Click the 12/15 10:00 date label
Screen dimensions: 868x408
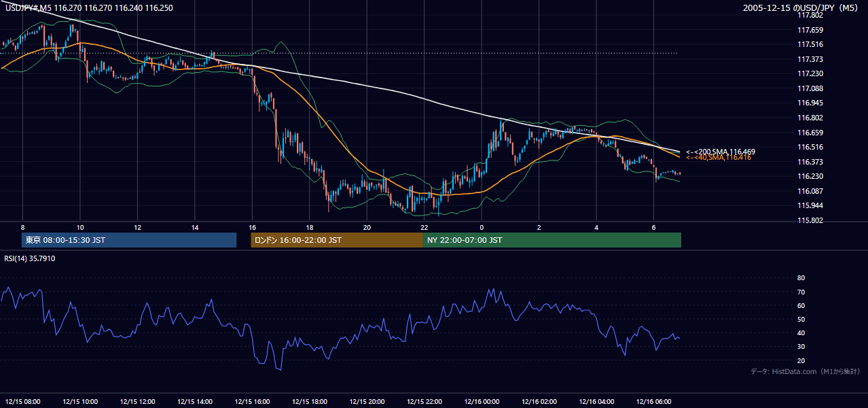80,402
